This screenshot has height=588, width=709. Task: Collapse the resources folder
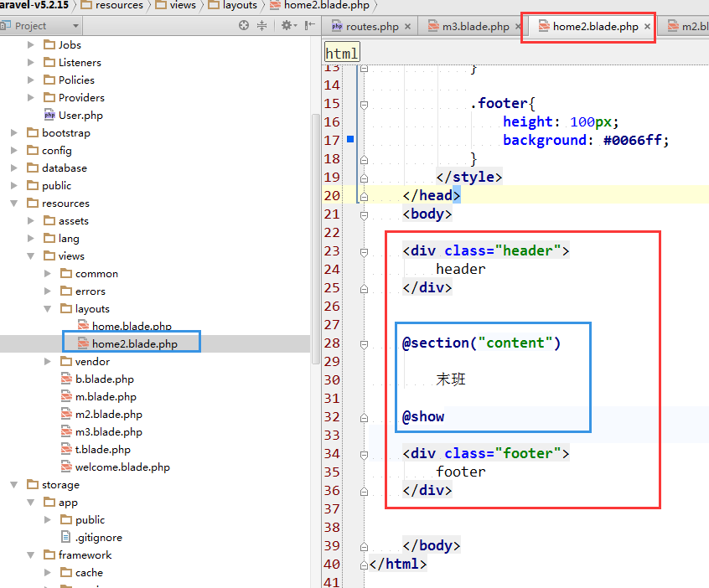tap(14, 204)
